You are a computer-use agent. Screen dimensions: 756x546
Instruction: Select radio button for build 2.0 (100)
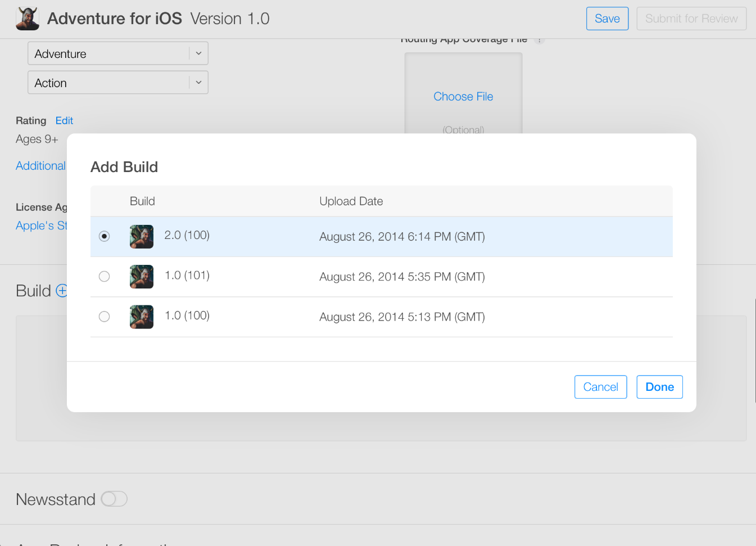click(x=104, y=236)
